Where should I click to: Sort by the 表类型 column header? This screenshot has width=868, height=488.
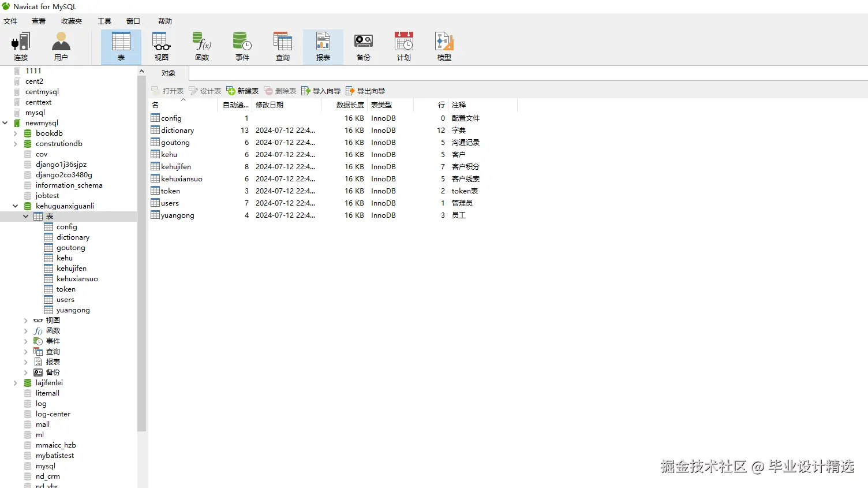pyautogui.click(x=391, y=105)
